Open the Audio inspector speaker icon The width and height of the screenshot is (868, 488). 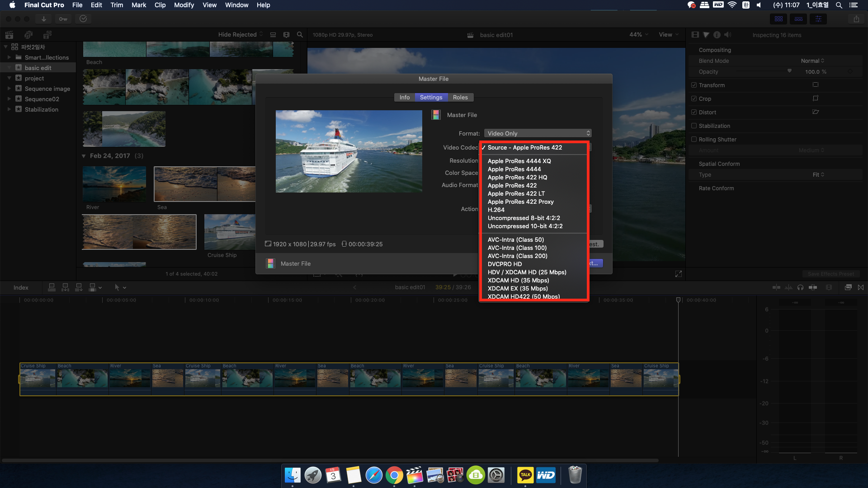[x=727, y=35]
